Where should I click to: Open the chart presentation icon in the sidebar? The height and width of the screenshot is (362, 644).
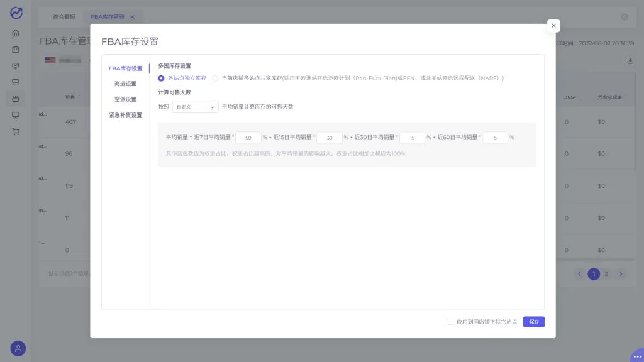(x=16, y=66)
